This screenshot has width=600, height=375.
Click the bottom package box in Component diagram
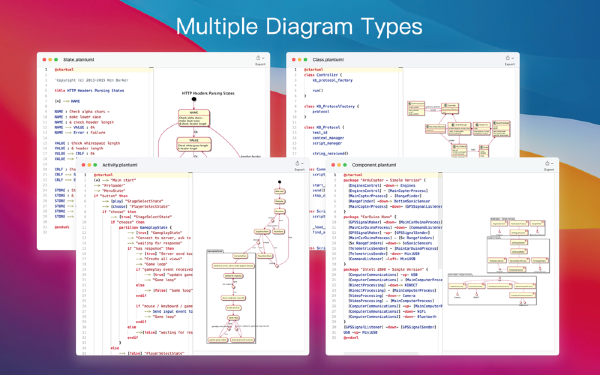[x=492, y=290]
